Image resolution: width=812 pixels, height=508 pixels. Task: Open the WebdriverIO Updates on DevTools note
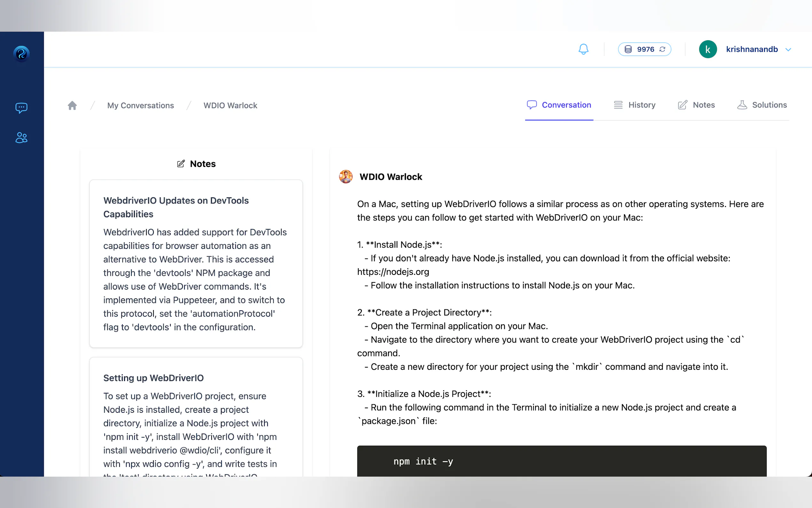[196, 264]
